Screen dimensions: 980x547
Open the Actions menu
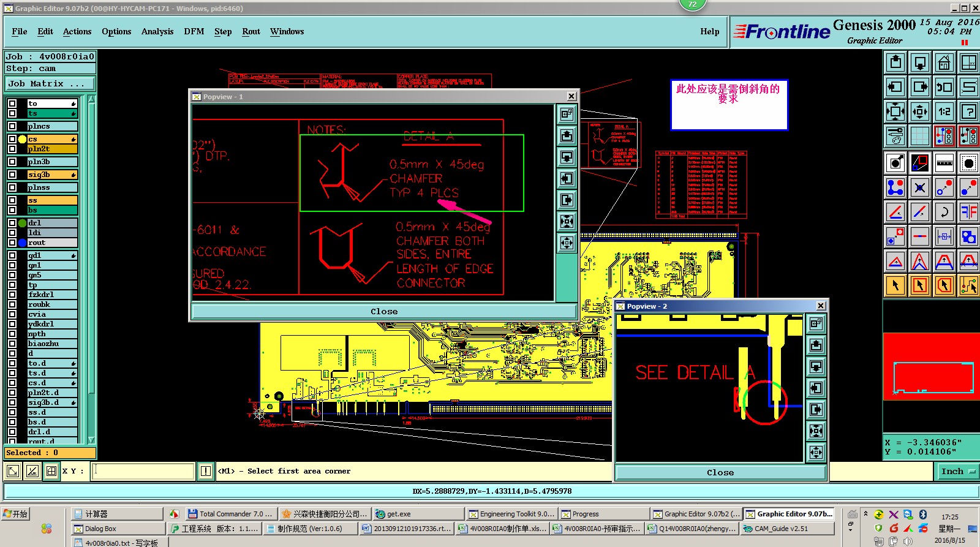(x=77, y=31)
